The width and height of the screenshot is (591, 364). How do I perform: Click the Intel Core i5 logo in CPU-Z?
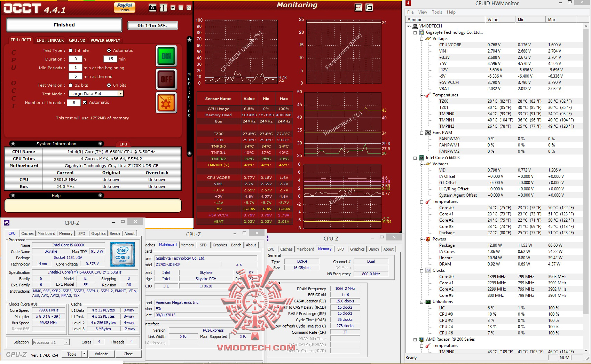(123, 255)
